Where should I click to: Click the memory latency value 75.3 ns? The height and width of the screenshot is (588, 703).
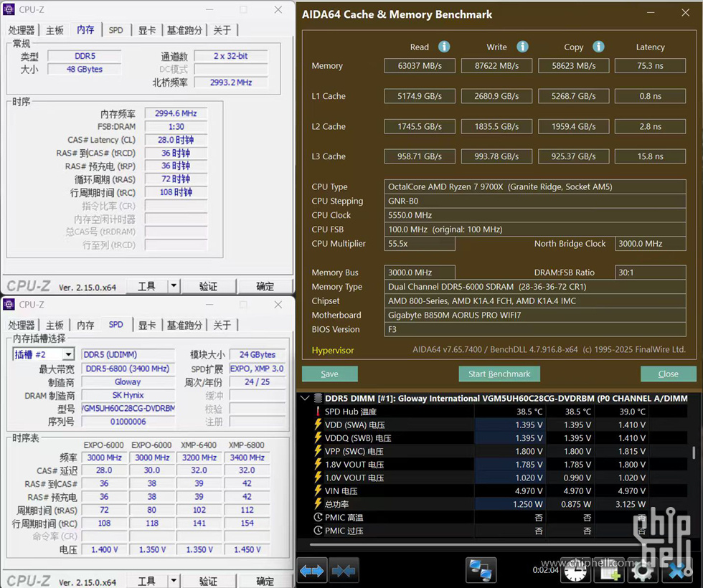(650, 65)
